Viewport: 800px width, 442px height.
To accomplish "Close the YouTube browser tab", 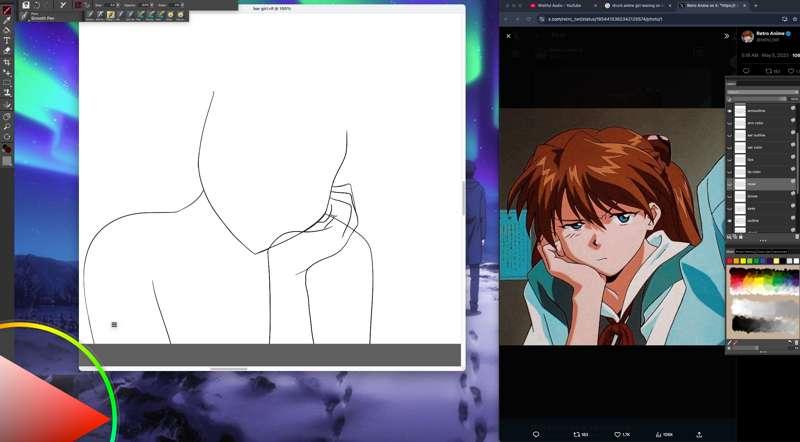I will tap(594, 5).
